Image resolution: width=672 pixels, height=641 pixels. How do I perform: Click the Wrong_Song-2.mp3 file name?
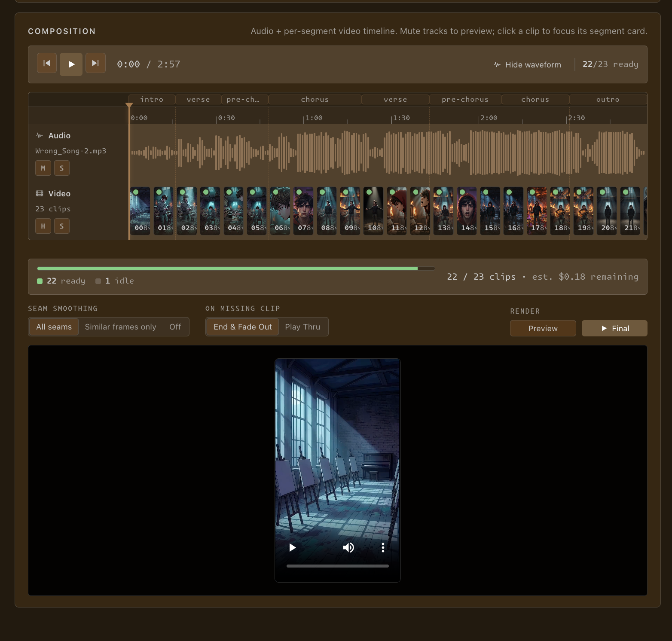(70, 151)
